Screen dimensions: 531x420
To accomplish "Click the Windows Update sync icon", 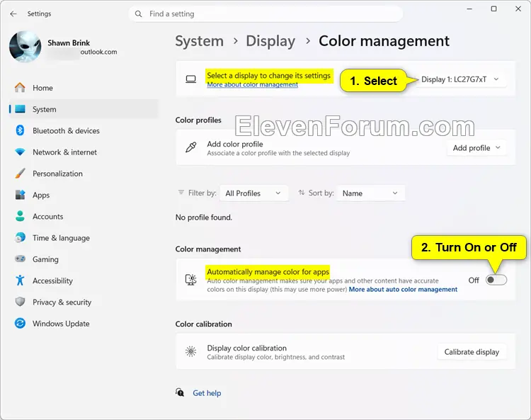I will pyautogui.click(x=20, y=323).
